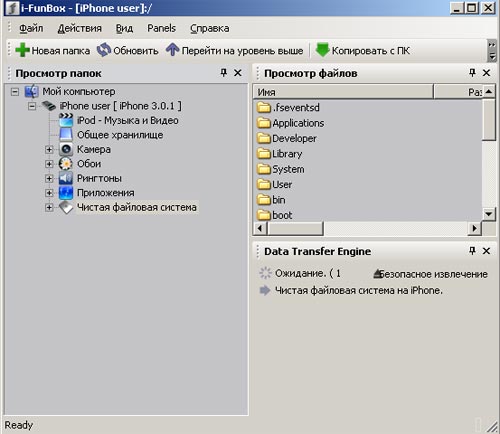Viewport: 500px width, 434px height.
Task: Click the boot folder icon
Action: tap(264, 215)
